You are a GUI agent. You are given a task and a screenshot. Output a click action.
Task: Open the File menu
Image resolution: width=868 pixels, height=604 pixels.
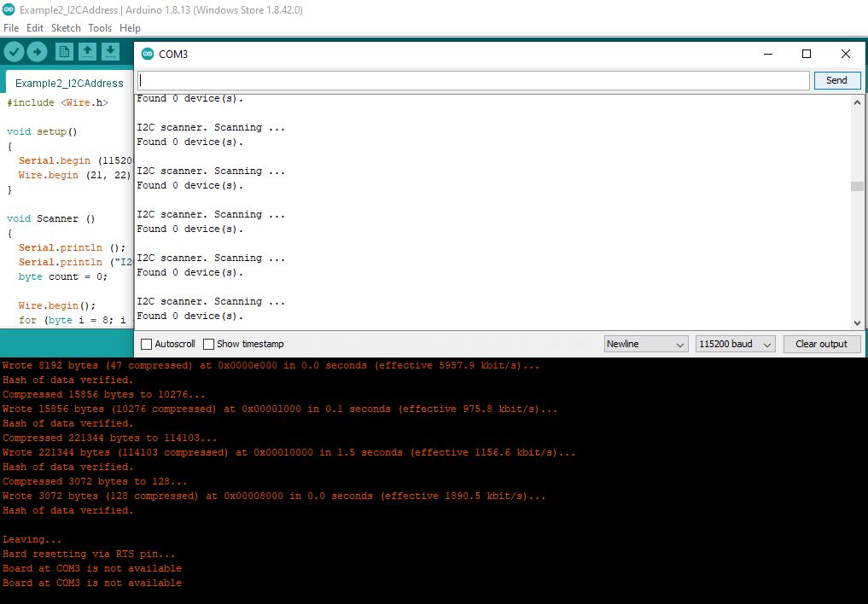coord(11,27)
